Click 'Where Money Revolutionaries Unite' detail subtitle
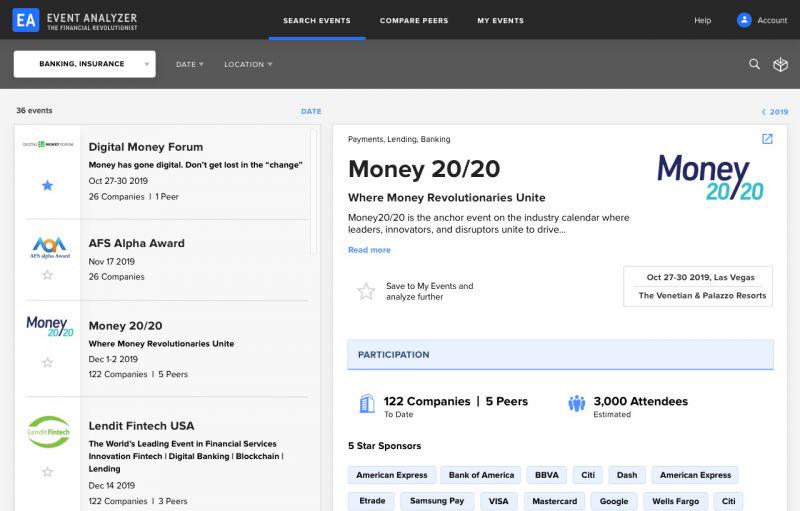Image resolution: width=800 pixels, height=511 pixels. (x=446, y=197)
